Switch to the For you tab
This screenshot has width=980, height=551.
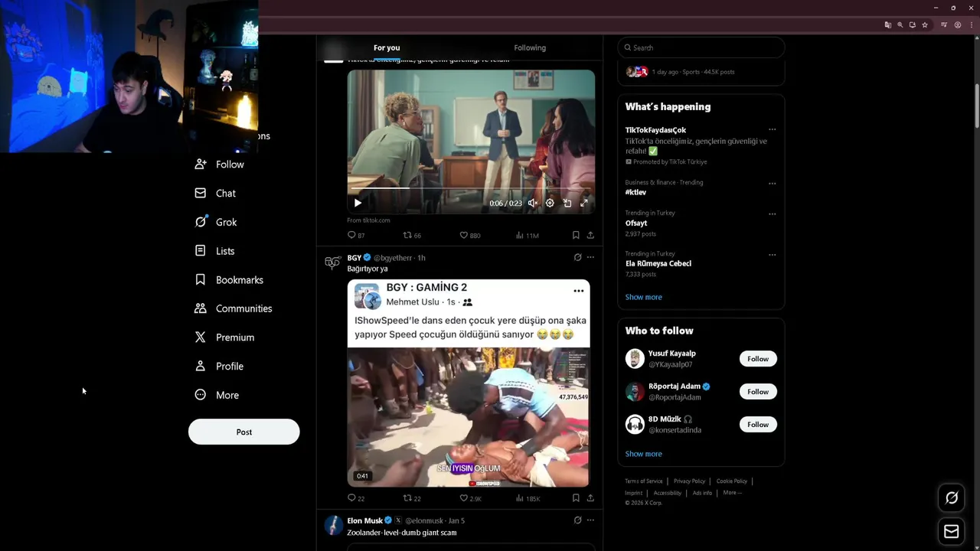(x=387, y=47)
